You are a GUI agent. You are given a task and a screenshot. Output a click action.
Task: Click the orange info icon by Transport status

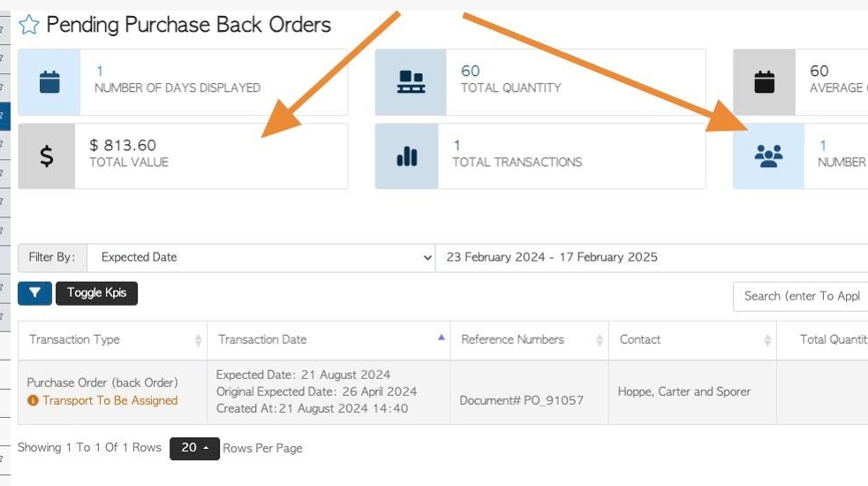tap(34, 400)
